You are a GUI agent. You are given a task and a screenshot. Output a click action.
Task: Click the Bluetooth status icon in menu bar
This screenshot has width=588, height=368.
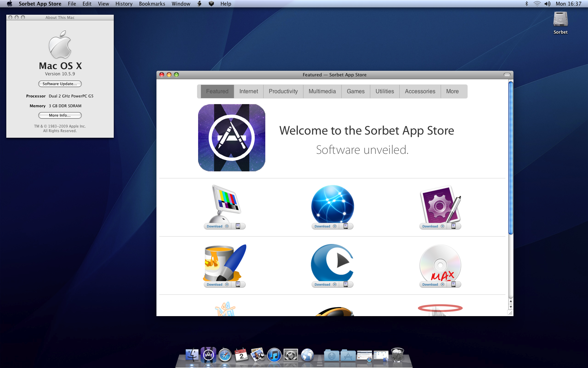(526, 4)
